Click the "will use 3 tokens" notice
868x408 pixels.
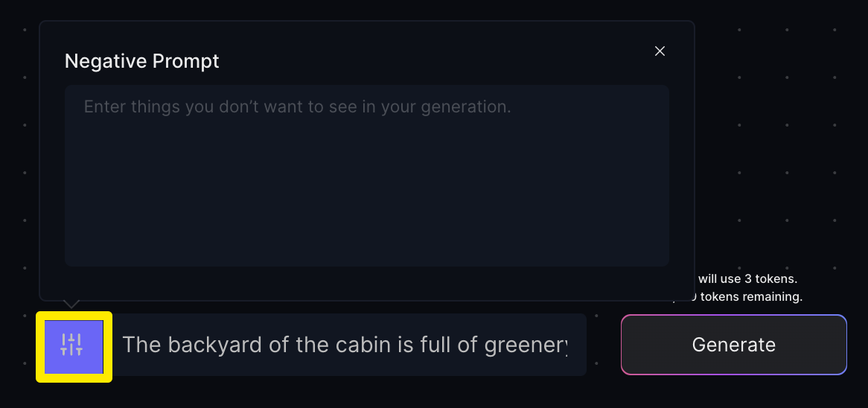coord(747,279)
